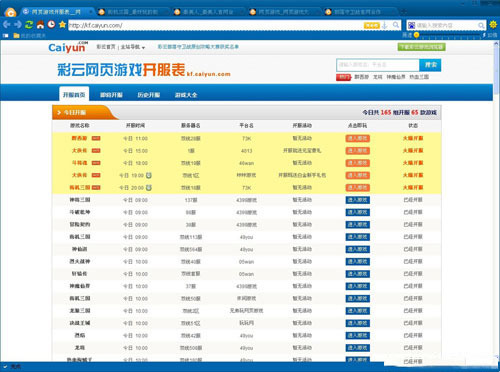Click the status bar icon at bottom left
Image resolution: width=500 pixels, height=372 pixels.
pyautogui.click(x=5, y=367)
